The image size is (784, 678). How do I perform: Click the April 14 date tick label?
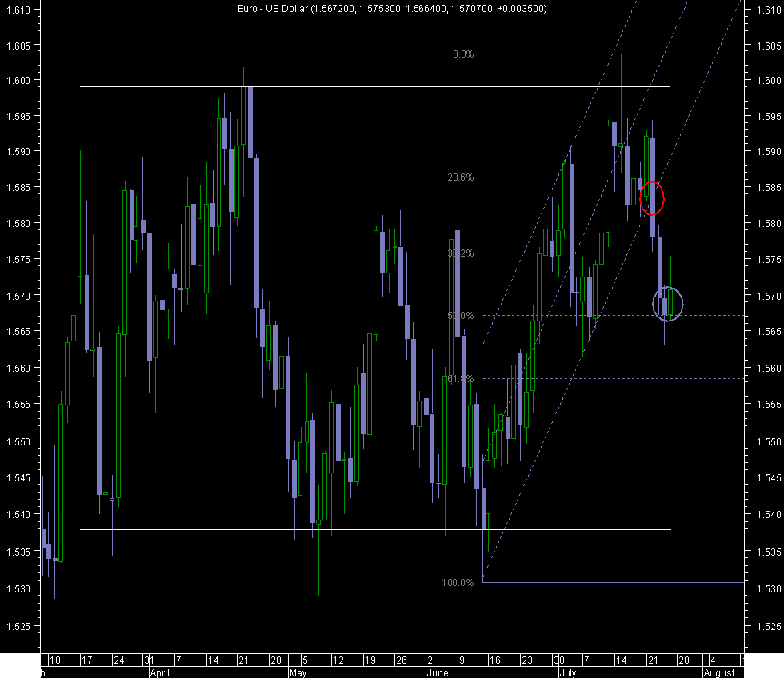tap(213, 660)
